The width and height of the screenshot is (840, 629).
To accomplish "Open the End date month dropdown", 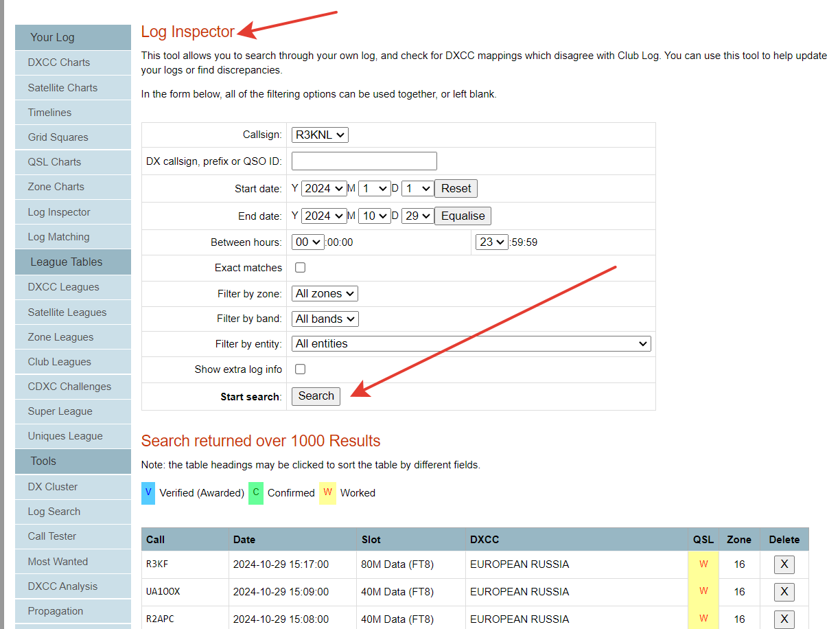I will click(x=374, y=216).
